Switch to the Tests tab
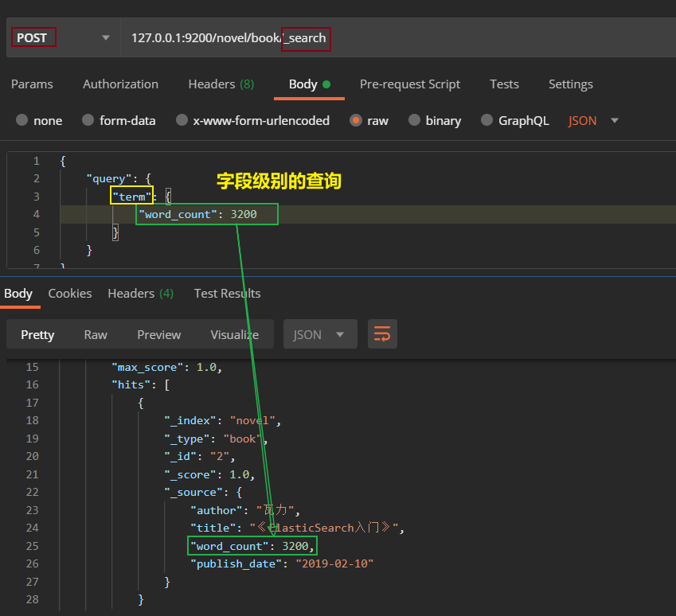This screenshot has width=676, height=616. (x=505, y=84)
